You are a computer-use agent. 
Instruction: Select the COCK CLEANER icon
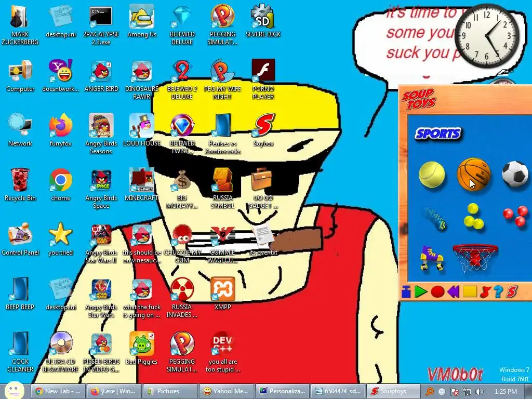pos(20,352)
